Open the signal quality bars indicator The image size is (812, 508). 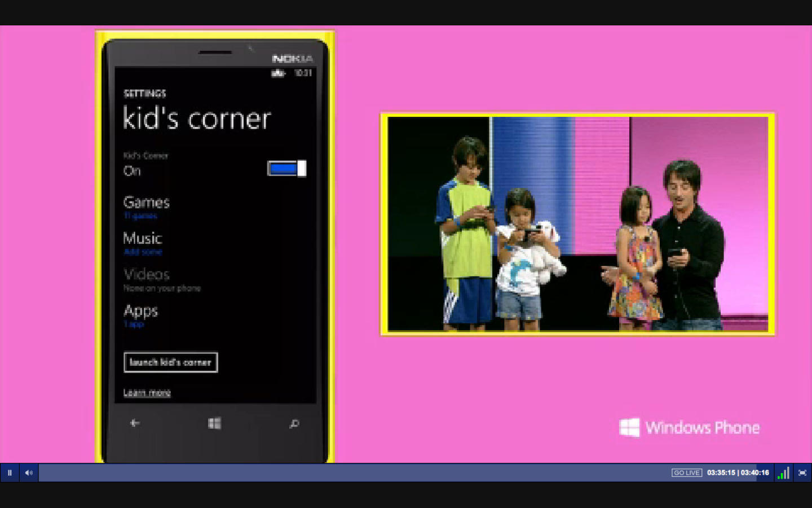coord(783,472)
